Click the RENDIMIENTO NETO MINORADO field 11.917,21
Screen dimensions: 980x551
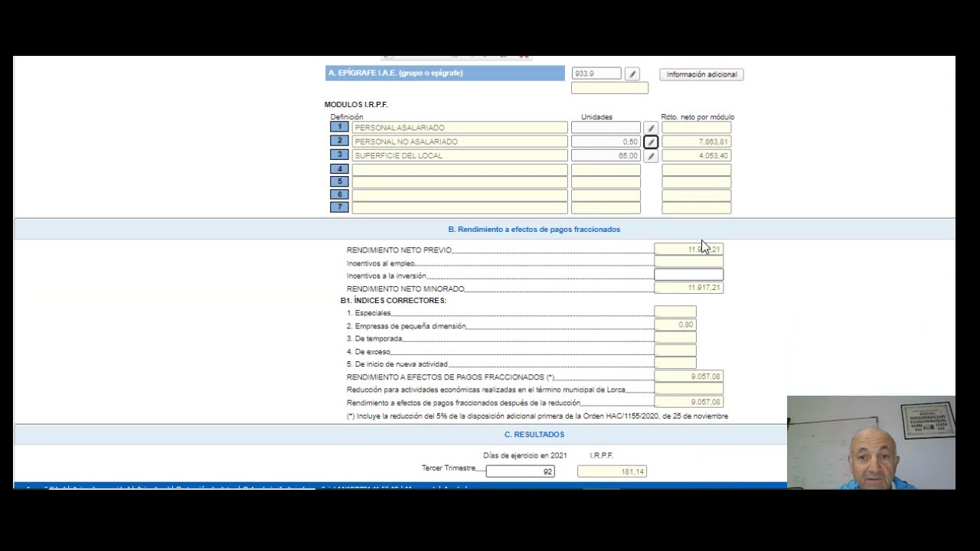click(688, 288)
